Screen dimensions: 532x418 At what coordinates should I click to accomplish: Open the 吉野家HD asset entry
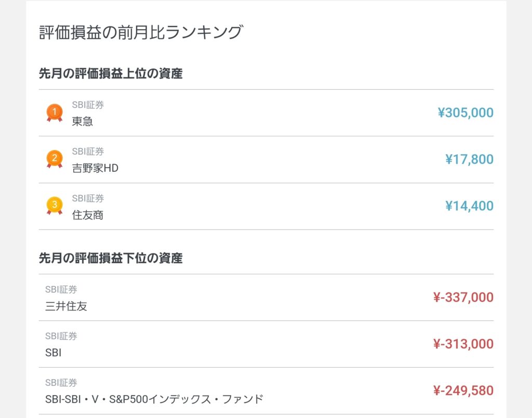(x=95, y=168)
